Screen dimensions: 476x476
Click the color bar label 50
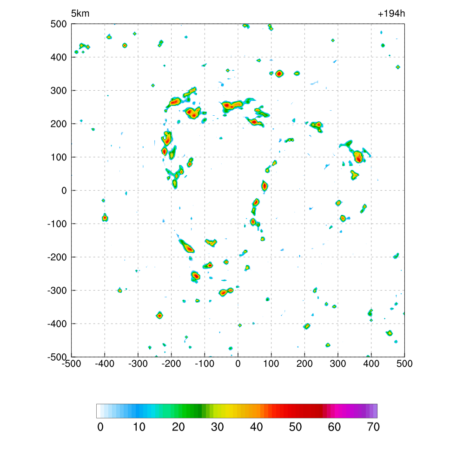(x=295, y=427)
